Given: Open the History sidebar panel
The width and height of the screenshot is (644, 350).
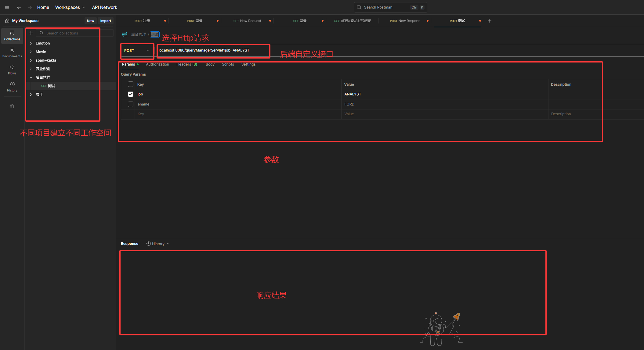Looking at the screenshot, I should 12,87.
